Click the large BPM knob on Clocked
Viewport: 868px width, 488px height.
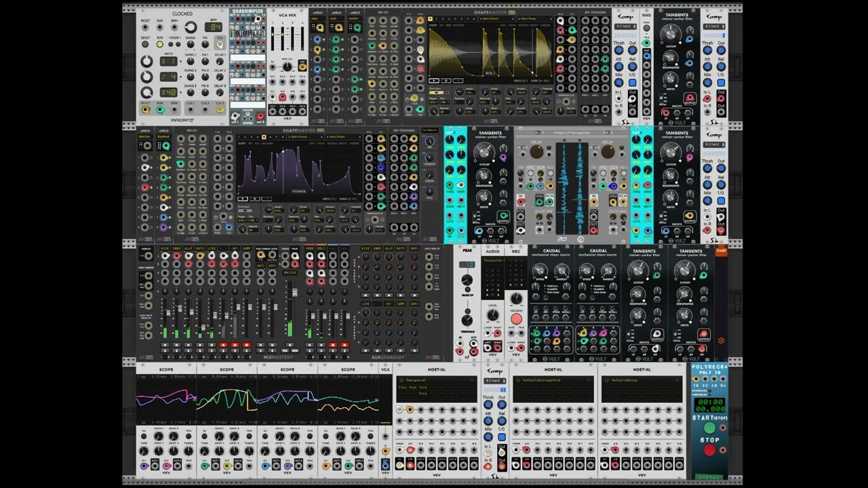pyautogui.click(x=191, y=27)
